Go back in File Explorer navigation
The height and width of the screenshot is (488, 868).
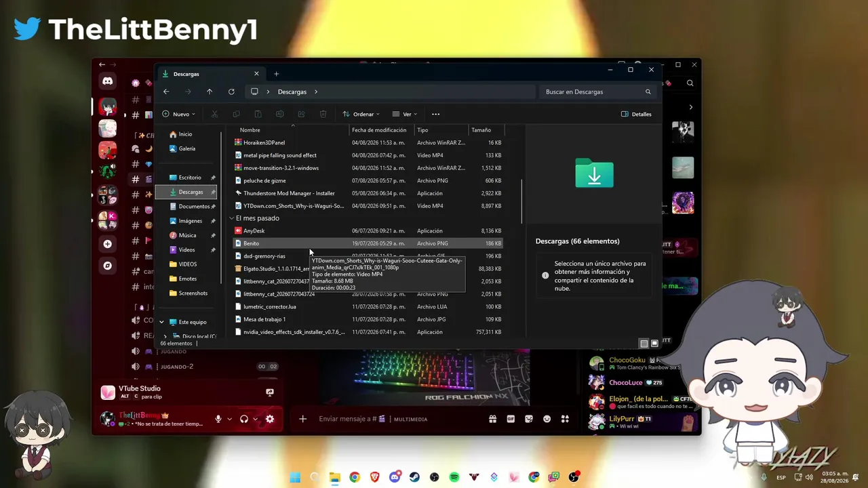click(166, 91)
